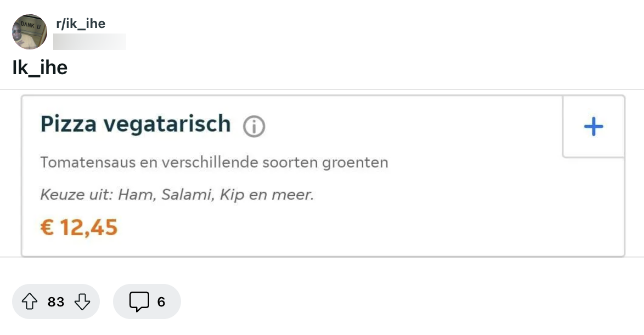Click the Tomatensaus description text
644x335 pixels.
coord(214,163)
